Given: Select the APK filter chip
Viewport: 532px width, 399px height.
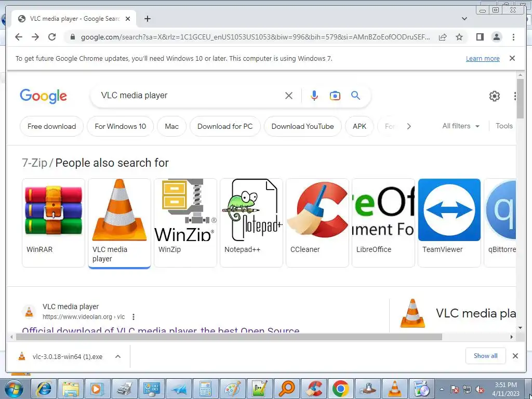Looking at the screenshot, I should pyautogui.click(x=360, y=126).
